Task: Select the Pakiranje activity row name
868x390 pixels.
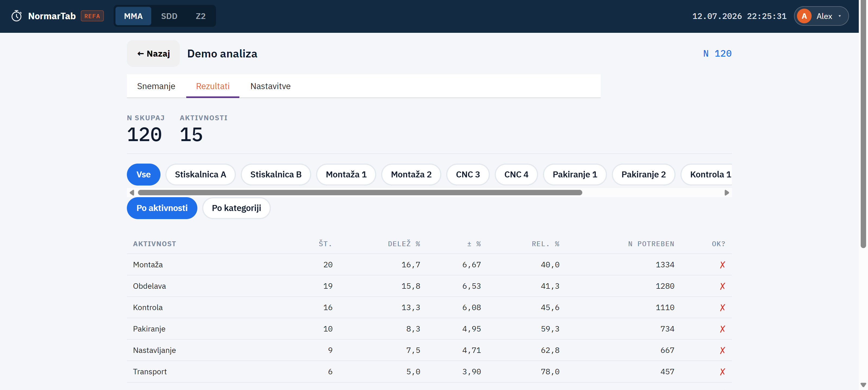Action: [149, 329]
